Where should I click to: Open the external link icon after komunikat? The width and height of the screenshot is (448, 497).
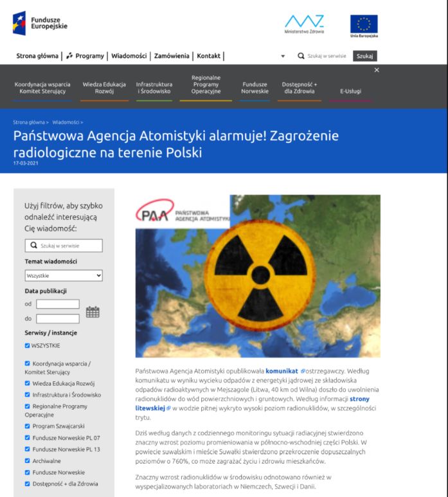[303, 371]
